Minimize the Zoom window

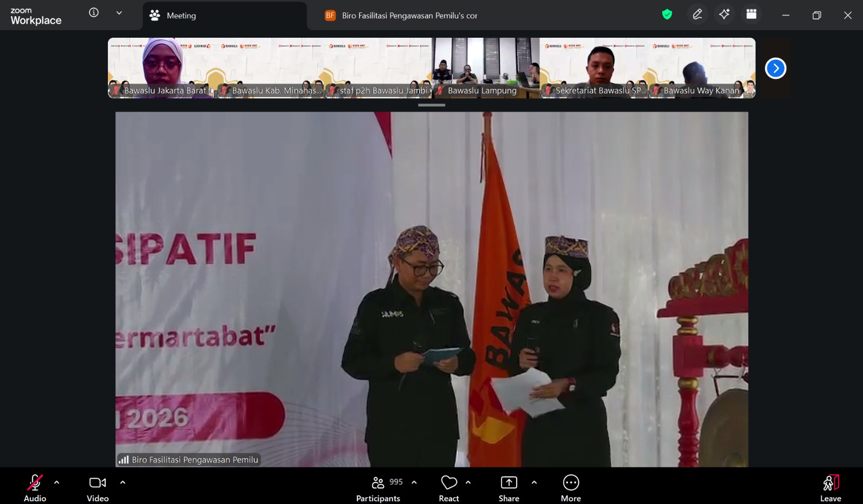coord(786,15)
